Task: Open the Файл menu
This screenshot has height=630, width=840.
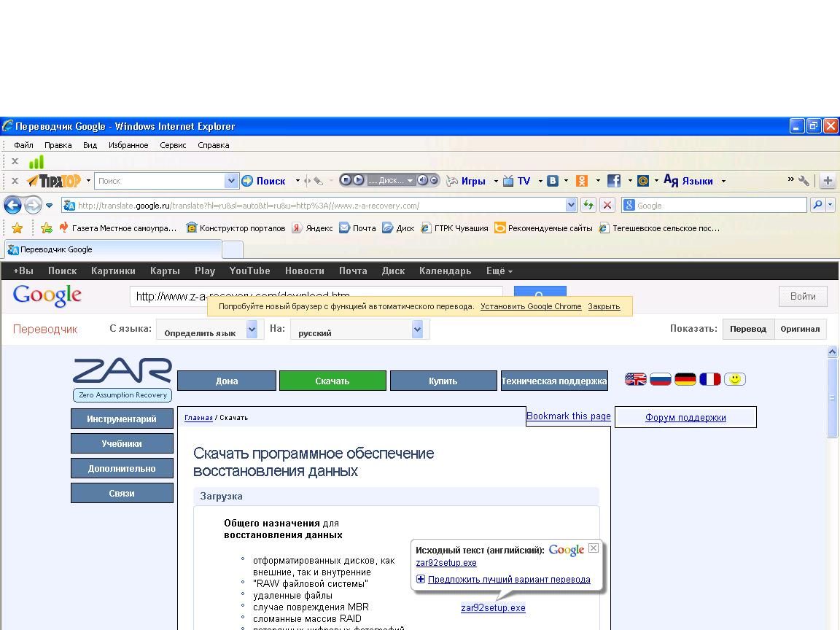Action: (23, 145)
